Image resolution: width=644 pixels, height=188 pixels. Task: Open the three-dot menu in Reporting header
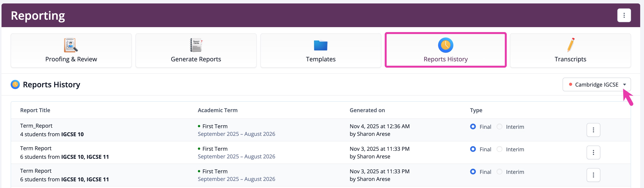(624, 15)
